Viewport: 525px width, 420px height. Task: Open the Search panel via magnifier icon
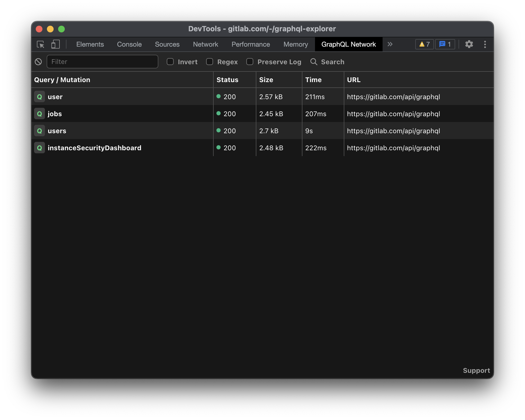tap(314, 62)
